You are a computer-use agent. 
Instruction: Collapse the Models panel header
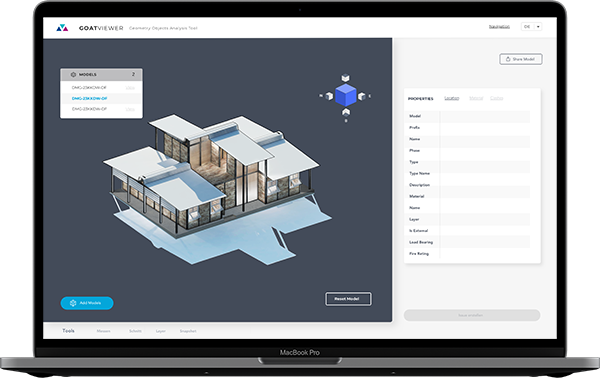click(101, 75)
